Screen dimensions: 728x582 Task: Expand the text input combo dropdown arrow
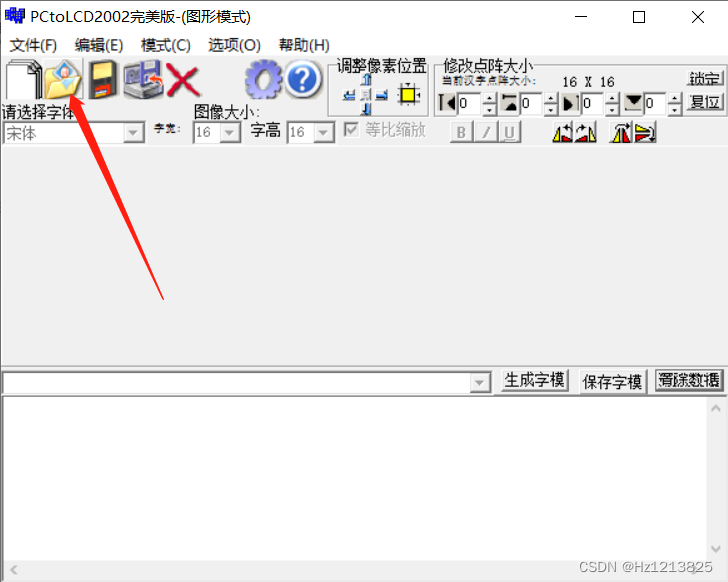[480, 383]
